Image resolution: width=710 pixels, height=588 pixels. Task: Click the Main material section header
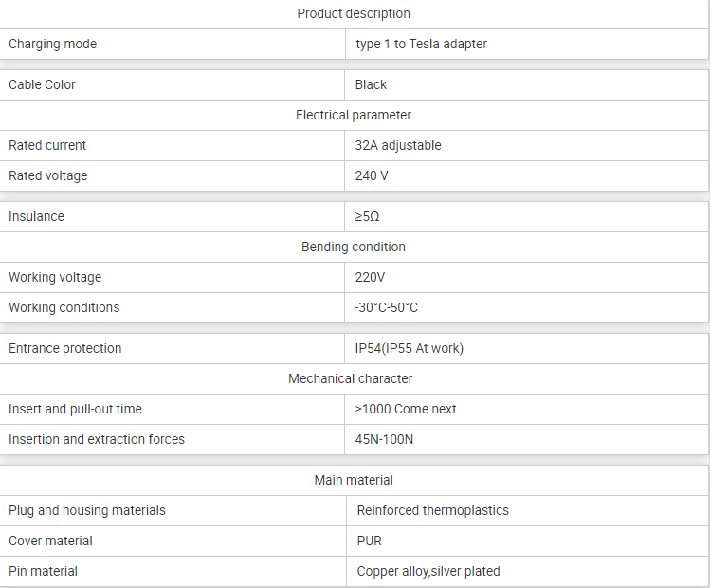click(354, 480)
